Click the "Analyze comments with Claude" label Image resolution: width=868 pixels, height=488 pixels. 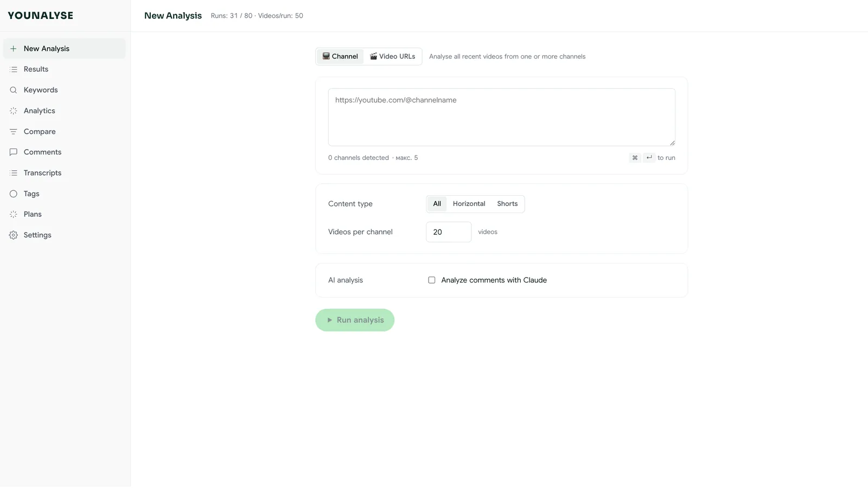[494, 280]
